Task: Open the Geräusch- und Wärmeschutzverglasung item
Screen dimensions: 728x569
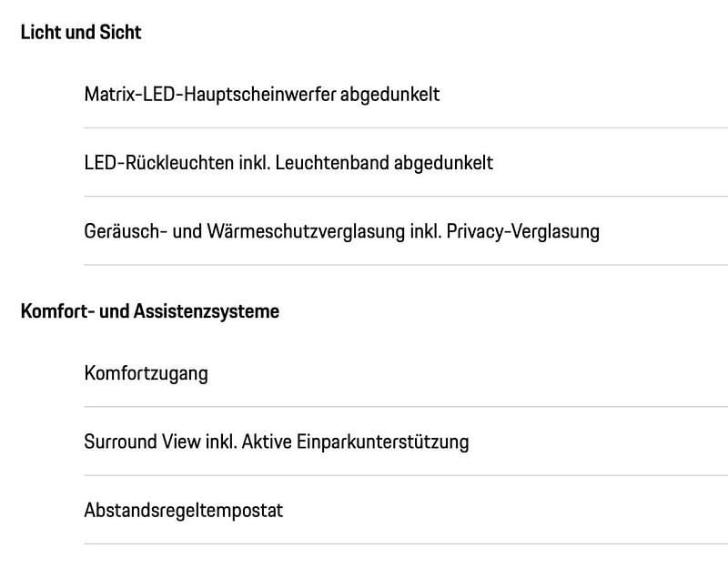Action: pos(341,231)
